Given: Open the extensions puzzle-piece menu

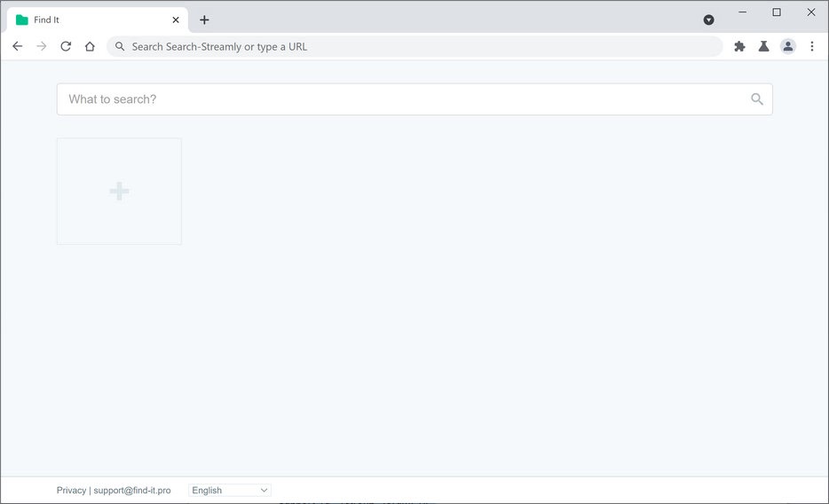Looking at the screenshot, I should [x=739, y=46].
